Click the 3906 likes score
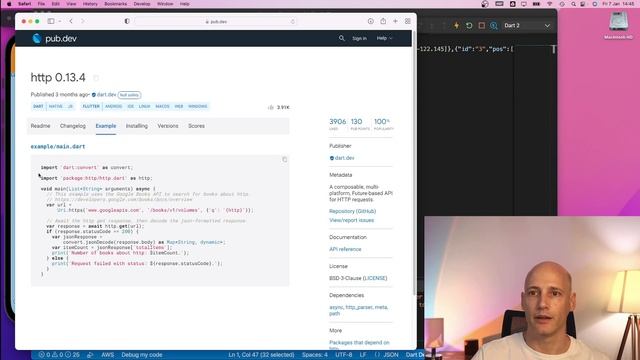This screenshot has height=360, width=640. click(337, 124)
